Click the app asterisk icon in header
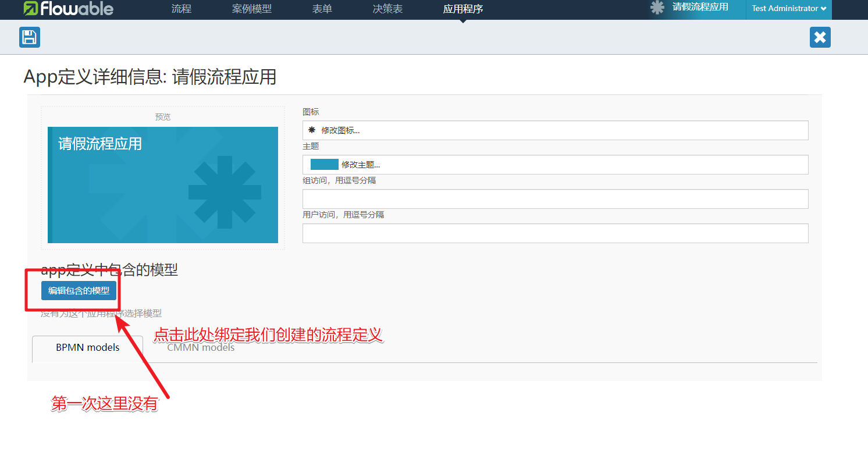868x452 pixels. pyautogui.click(x=657, y=8)
